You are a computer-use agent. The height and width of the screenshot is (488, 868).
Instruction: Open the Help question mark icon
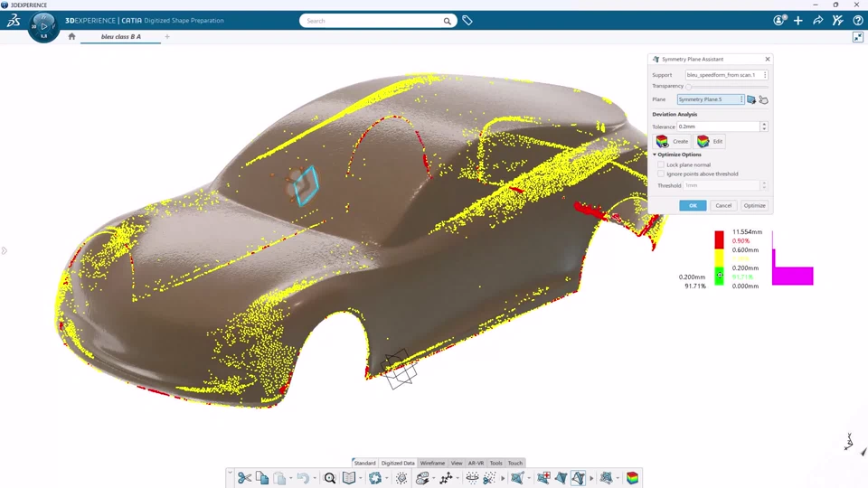pos(858,21)
